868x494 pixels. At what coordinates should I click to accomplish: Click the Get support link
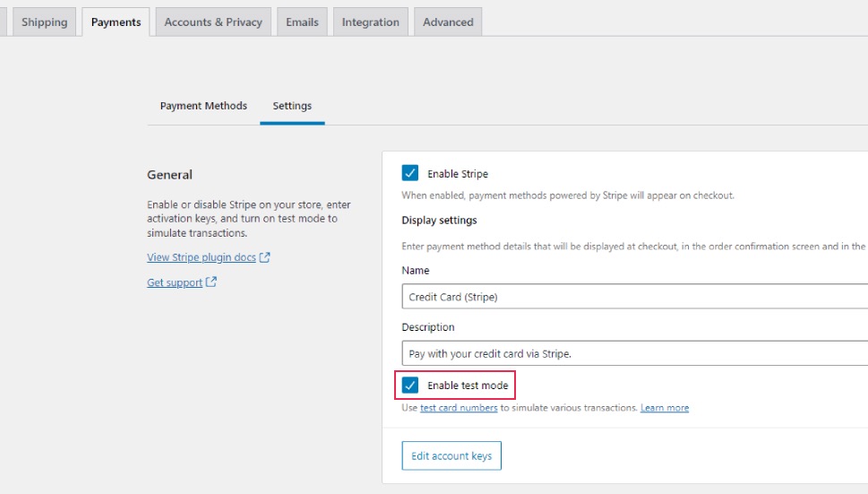click(175, 282)
